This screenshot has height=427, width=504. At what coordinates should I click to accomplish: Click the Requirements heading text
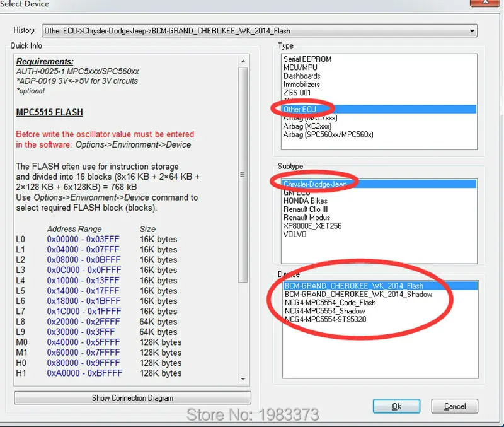click(45, 61)
